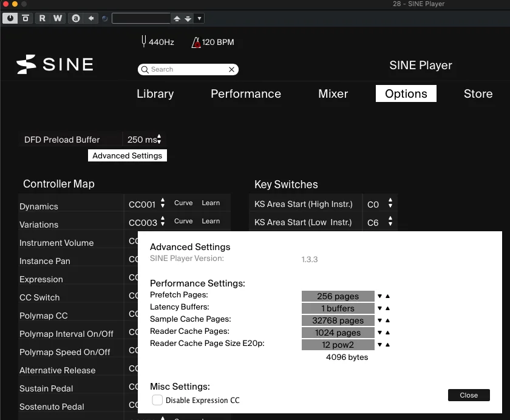Image resolution: width=510 pixels, height=420 pixels.
Task: Increase Latency Buffers with up arrow
Action: (x=388, y=308)
